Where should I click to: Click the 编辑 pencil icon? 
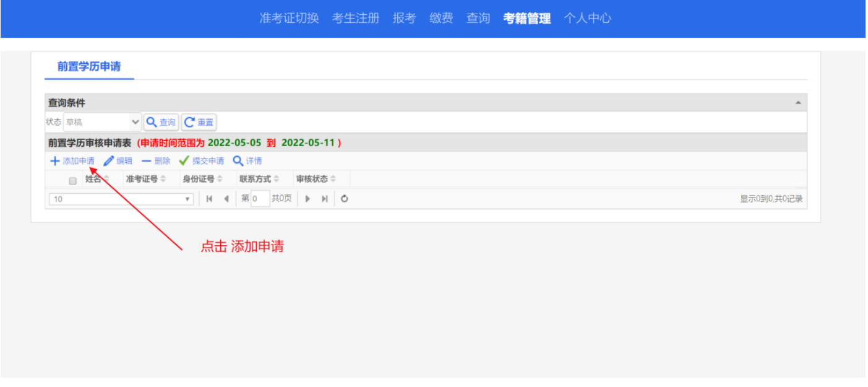click(109, 162)
